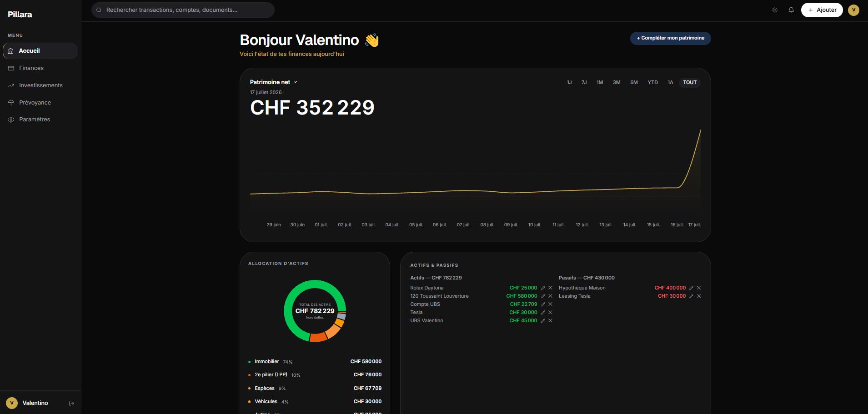Click Compléter mon patrimoine button
868x414 pixels.
670,38
